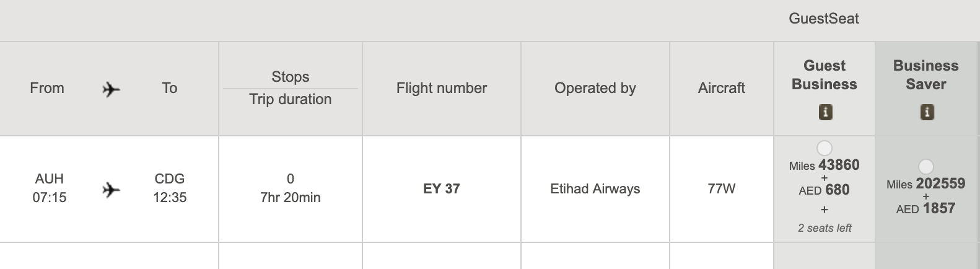Click the Flight number column header
Screen dimensions: 980x269
point(441,88)
